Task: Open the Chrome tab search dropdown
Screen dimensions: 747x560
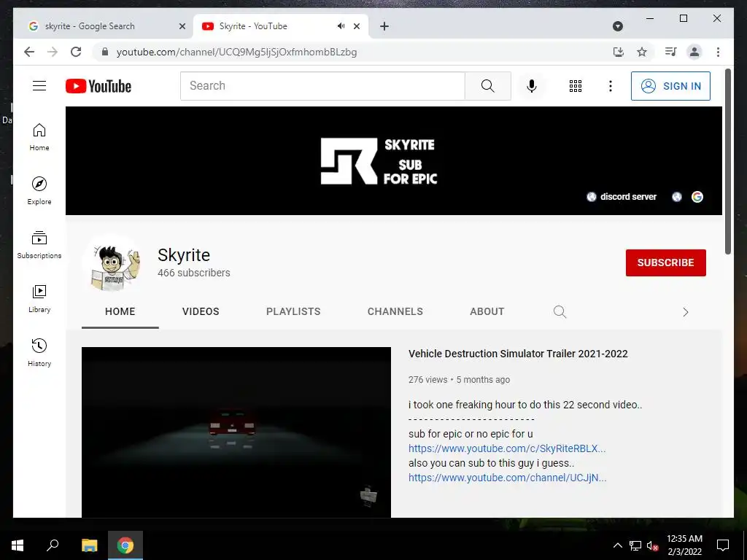Action: click(x=617, y=26)
